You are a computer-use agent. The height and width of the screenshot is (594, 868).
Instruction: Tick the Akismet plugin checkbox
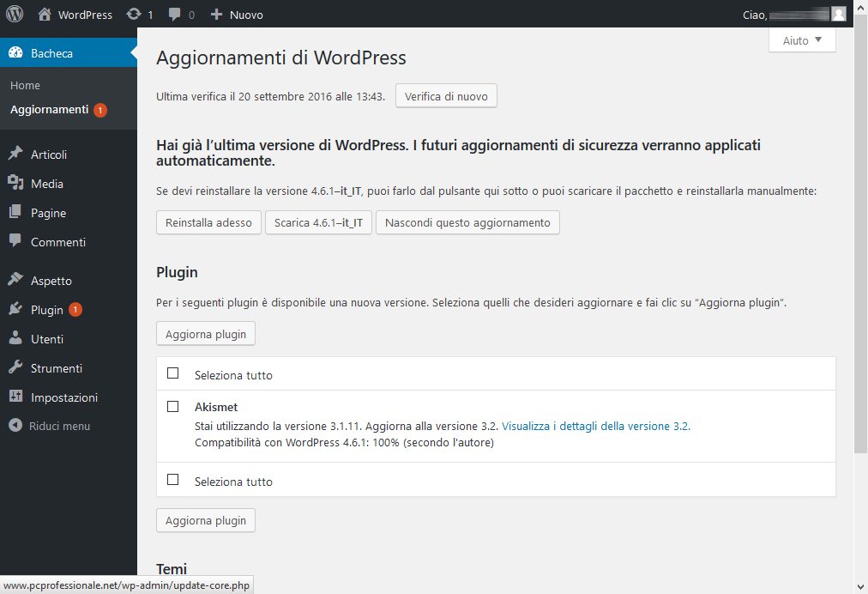(x=172, y=406)
